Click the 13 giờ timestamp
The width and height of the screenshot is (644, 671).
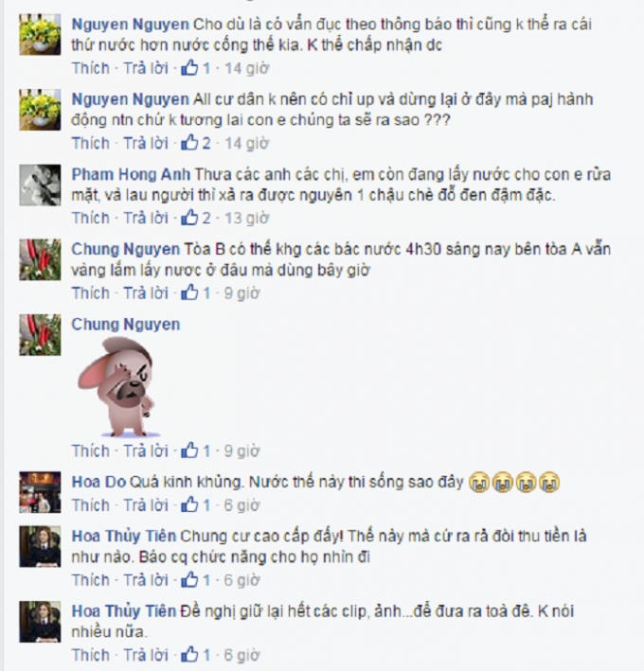(x=246, y=219)
